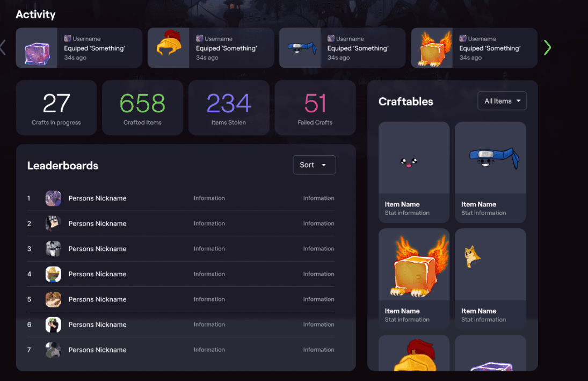Click the green next arrow in Activity
588x381 pixels.
coord(547,47)
